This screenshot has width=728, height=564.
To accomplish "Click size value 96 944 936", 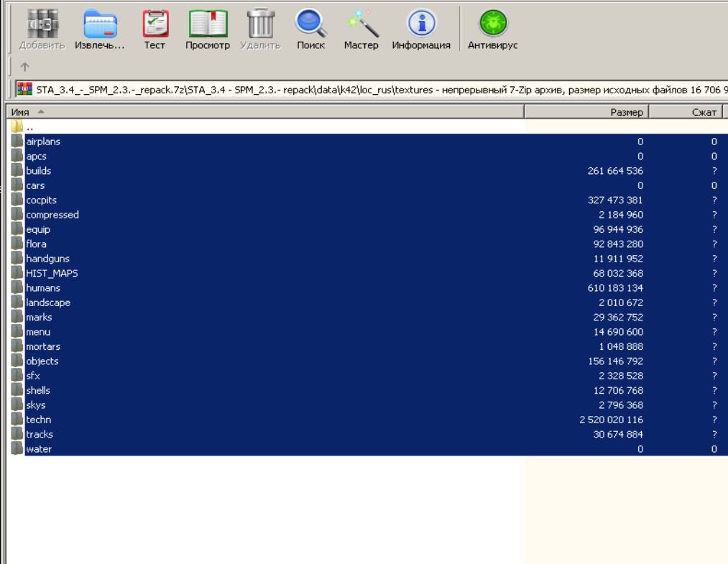I will tap(618, 229).
